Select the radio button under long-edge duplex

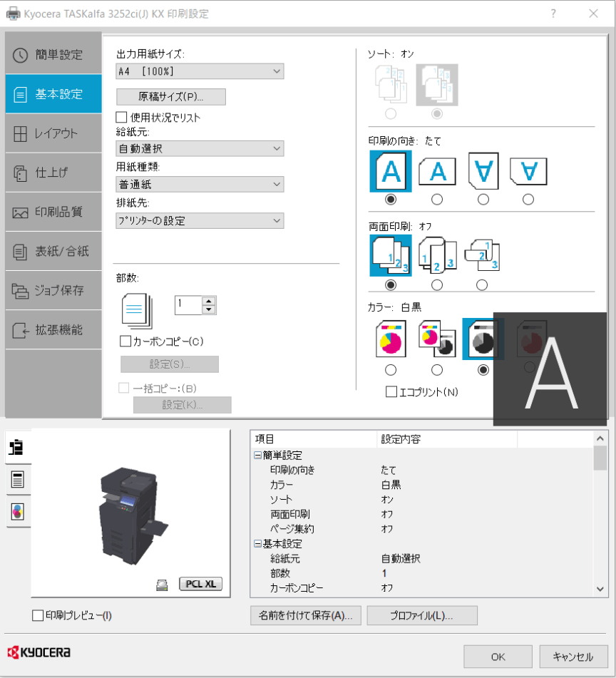click(x=437, y=285)
